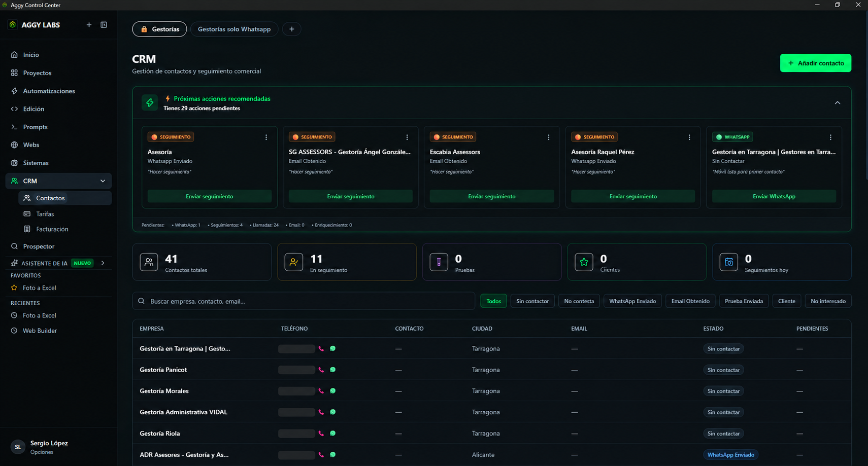
Task: Open Automatizaciones in the sidebar
Action: click(x=49, y=91)
